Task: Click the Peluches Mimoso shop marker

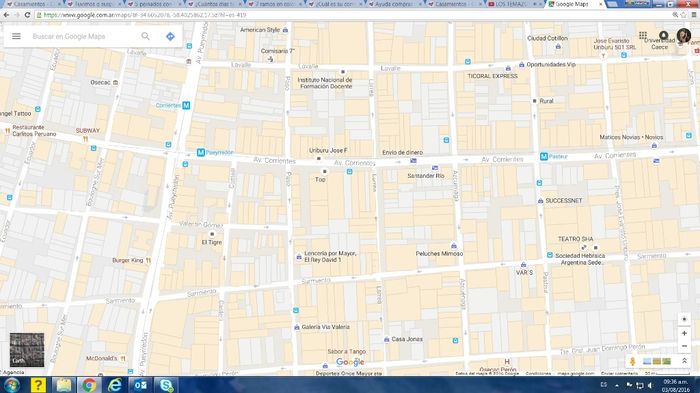Action: coord(454,246)
